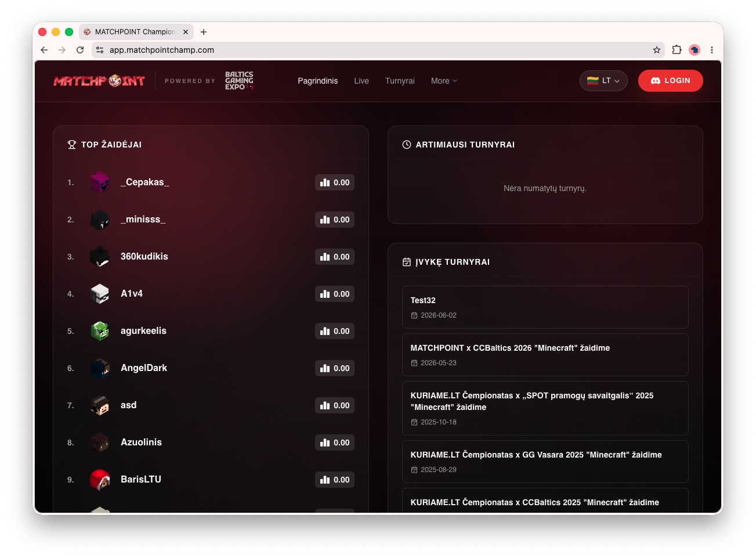Open 360kudikis player name
The height and width of the screenshot is (558, 756).
pyautogui.click(x=144, y=257)
